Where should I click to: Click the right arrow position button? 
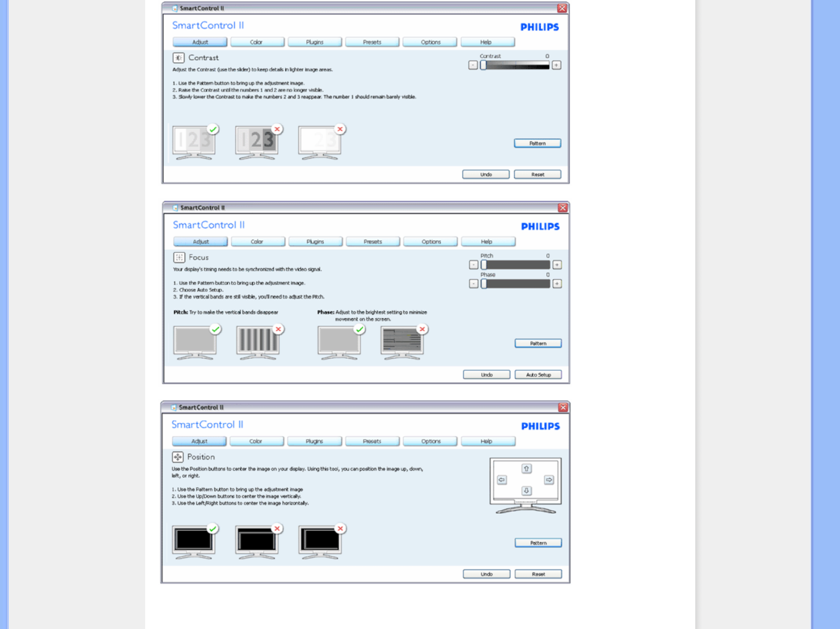pos(549,479)
